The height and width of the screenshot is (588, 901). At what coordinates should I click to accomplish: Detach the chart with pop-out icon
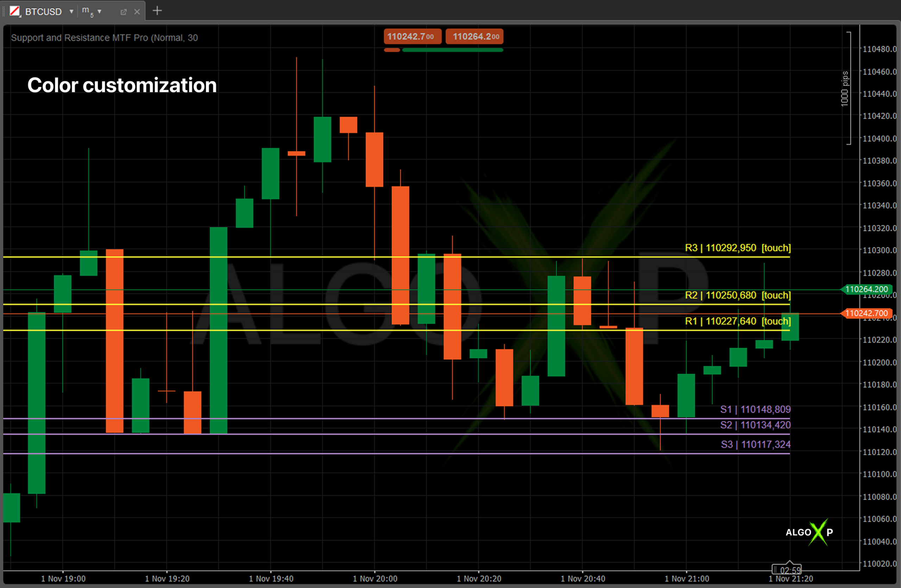coord(123,12)
